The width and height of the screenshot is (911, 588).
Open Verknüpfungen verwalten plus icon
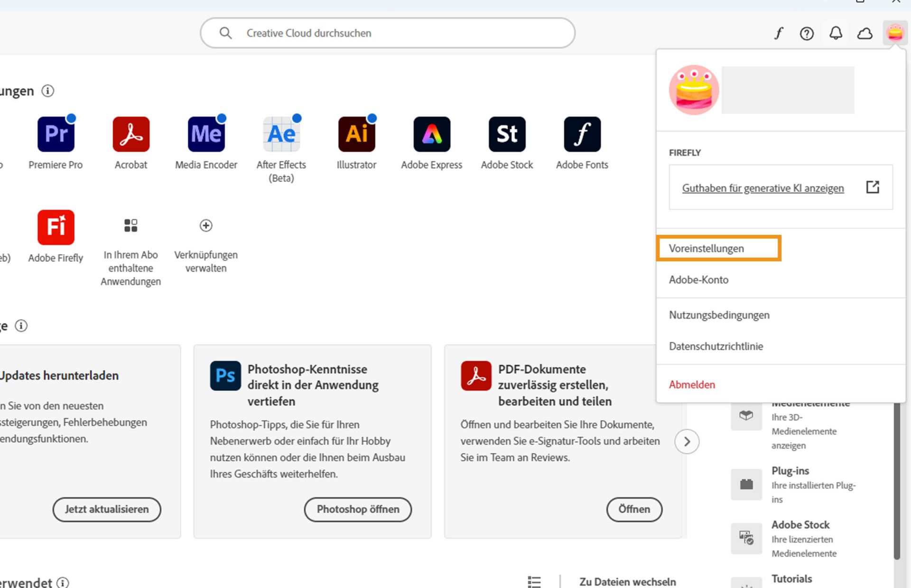tap(206, 226)
